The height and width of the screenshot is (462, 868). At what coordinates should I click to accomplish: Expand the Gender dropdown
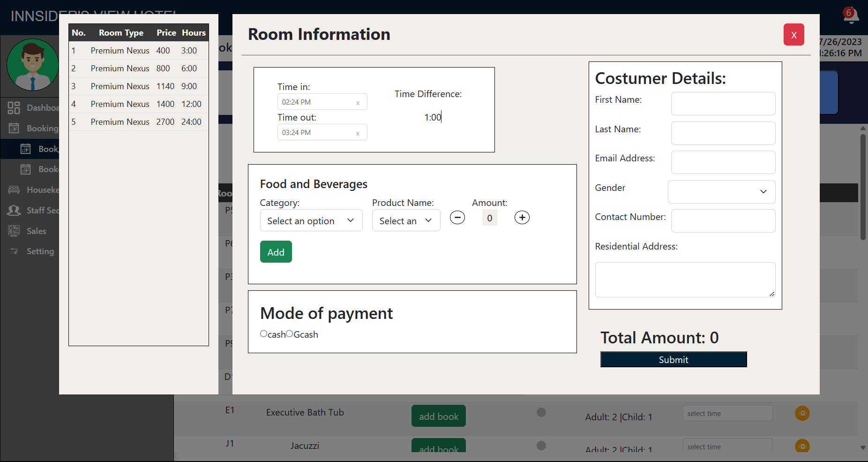(721, 192)
